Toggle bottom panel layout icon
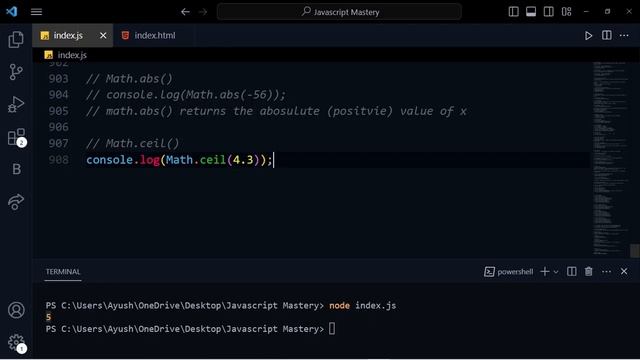 [x=531, y=12]
